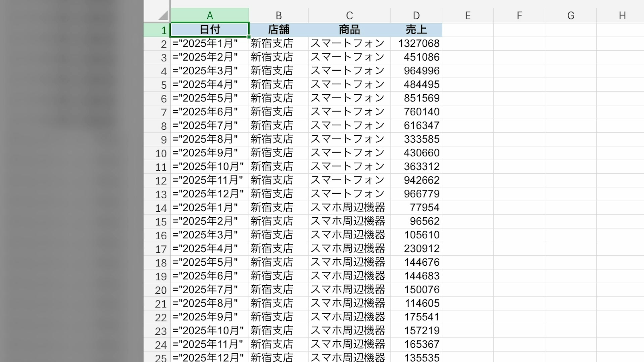The height and width of the screenshot is (362, 644).
Task: Select the 売上 header cell
Action: pyautogui.click(x=416, y=30)
